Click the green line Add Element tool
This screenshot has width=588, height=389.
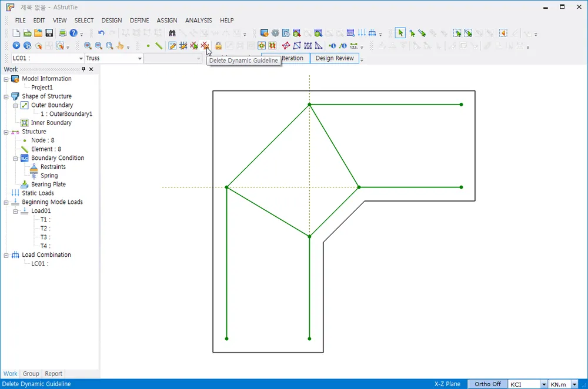[x=159, y=46]
